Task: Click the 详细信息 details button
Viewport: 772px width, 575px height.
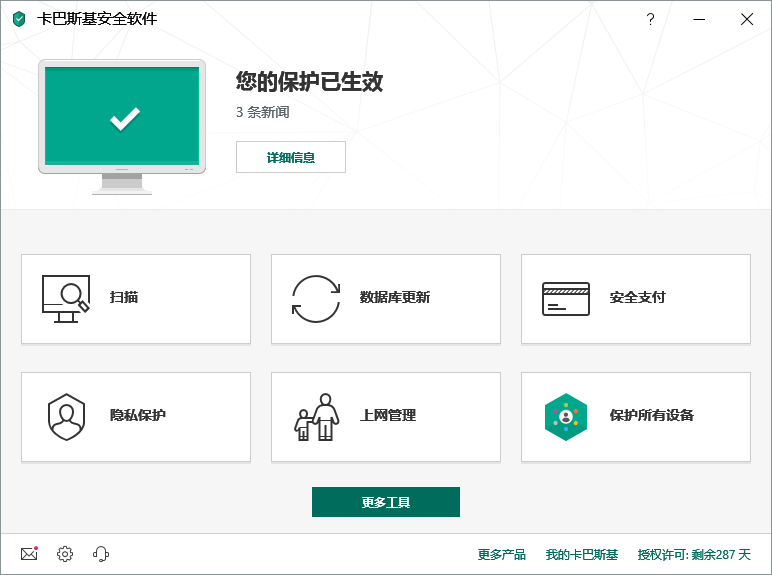Action: (x=291, y=157)
